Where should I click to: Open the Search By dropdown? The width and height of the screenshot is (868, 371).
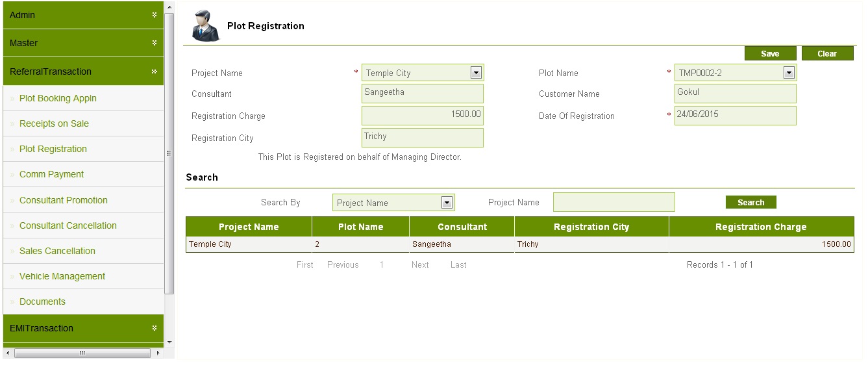tap(446, 203)
